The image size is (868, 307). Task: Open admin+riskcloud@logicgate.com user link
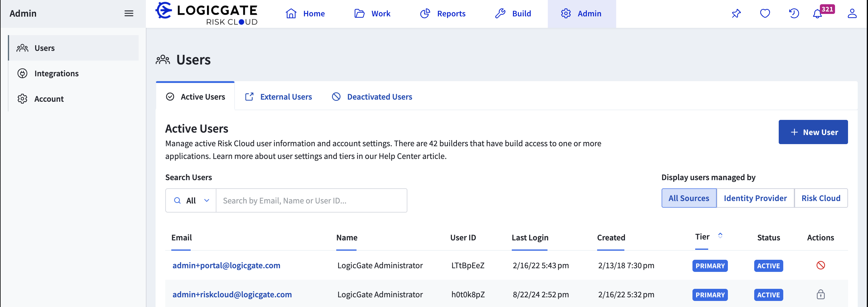point(232,295)
